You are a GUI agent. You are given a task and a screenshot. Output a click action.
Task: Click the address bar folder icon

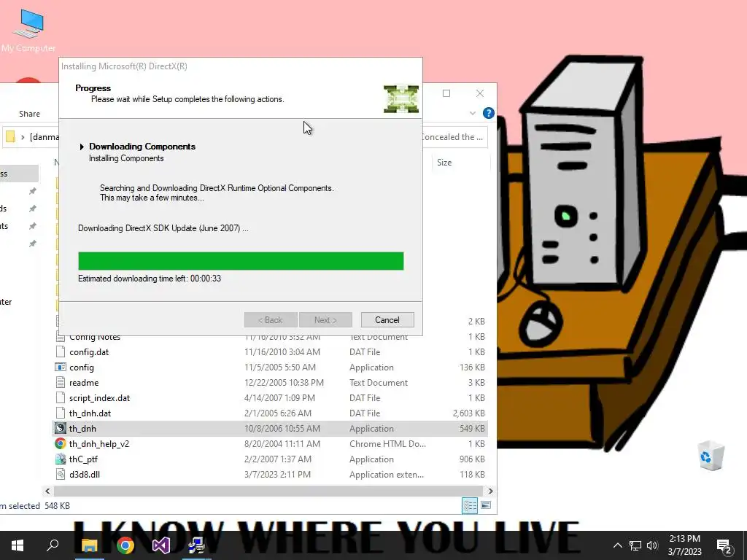(x=10, y=137)
